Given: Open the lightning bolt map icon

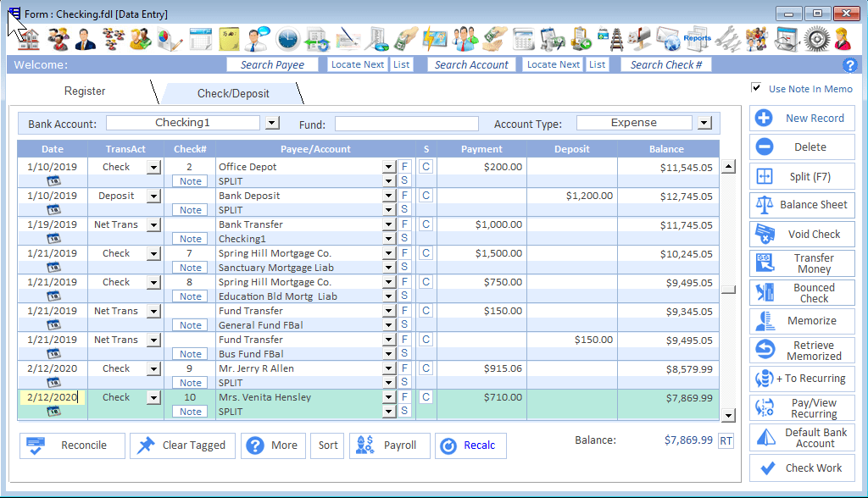Looking at the screenshot, I should pos(435,39).
